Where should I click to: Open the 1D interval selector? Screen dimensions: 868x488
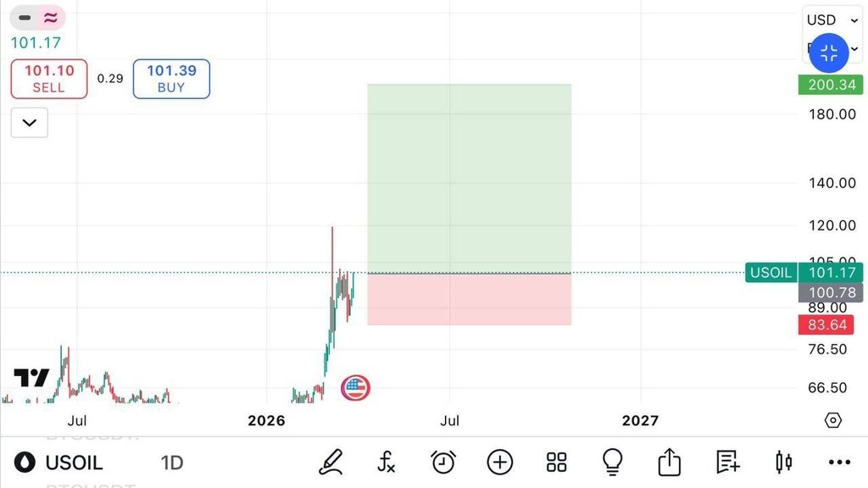(172, 463)
